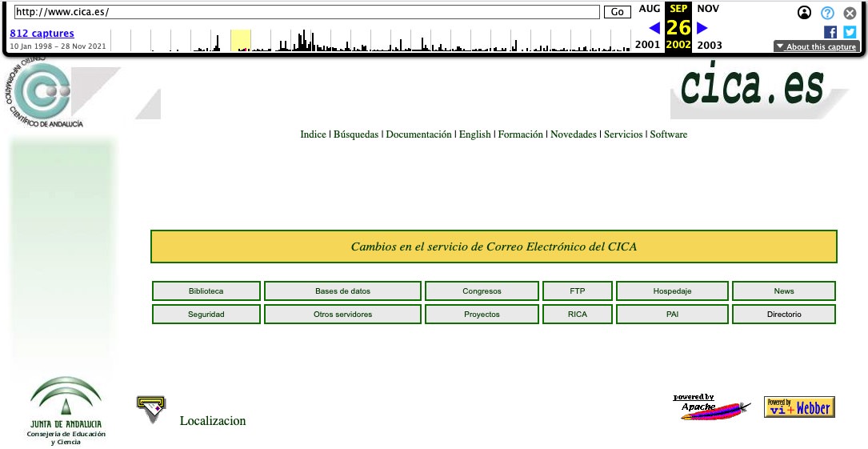The image size is (868, 449).
Task: Jump to the 2003 capture year
Action: (x=709, y=46)
